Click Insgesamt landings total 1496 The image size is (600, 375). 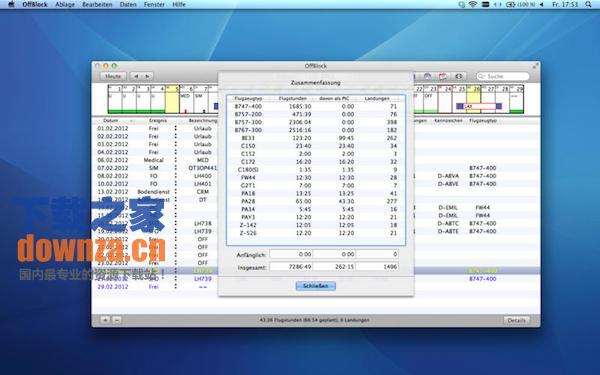pos(377,267)
